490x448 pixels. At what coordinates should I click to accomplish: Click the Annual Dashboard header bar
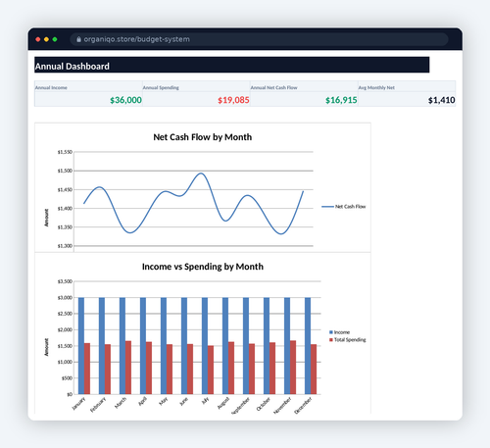(232, 65)
